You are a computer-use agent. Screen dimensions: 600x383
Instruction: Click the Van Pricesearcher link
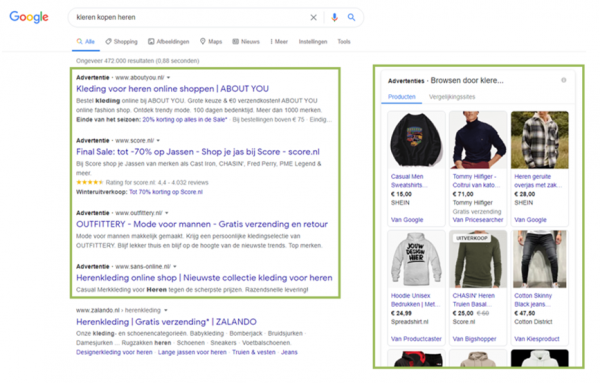[478, 220]
